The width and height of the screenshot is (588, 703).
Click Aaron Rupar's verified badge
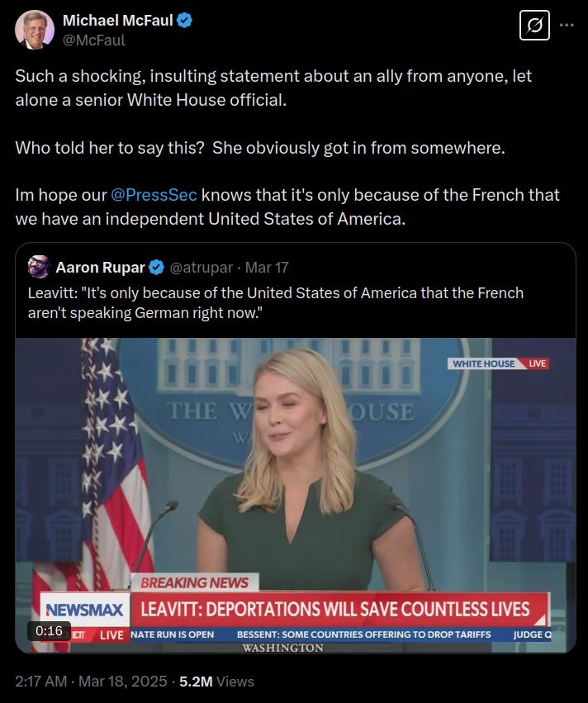(x=156, y=268)
